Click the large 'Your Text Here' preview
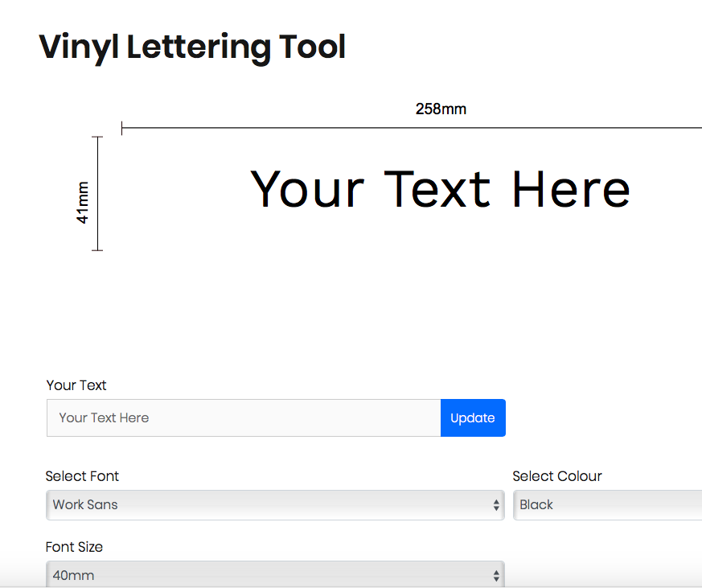This screenshot has width=702, height=588. (440, 190)
